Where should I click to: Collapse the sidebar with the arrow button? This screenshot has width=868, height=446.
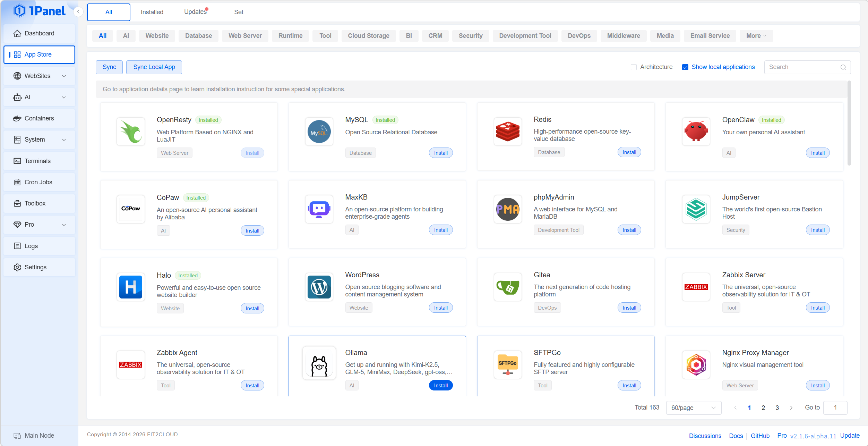tap(78, 12)
